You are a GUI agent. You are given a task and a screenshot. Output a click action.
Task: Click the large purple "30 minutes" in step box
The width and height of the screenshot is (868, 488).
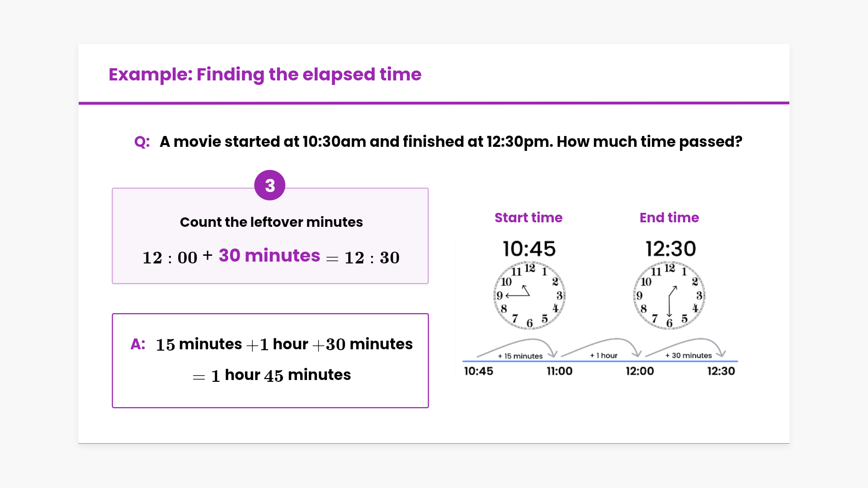click(x=269, y=256)
